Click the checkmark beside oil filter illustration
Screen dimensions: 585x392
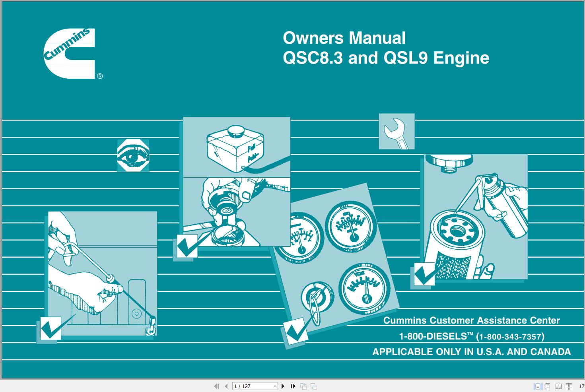click(424, 274)
